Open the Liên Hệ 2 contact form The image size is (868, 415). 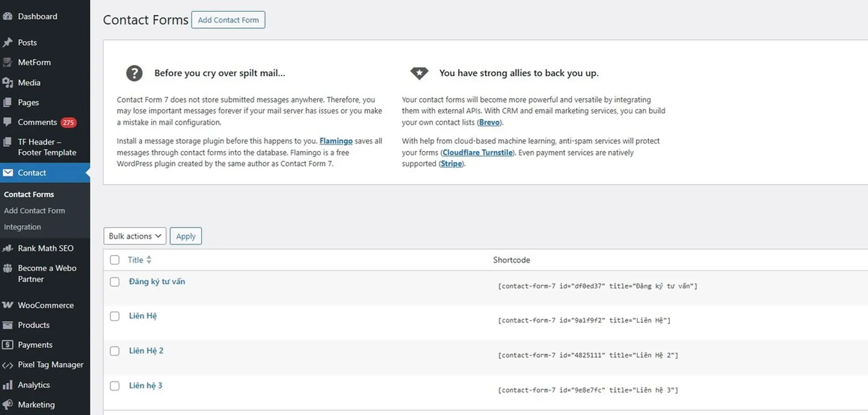[x=146, y=350]
